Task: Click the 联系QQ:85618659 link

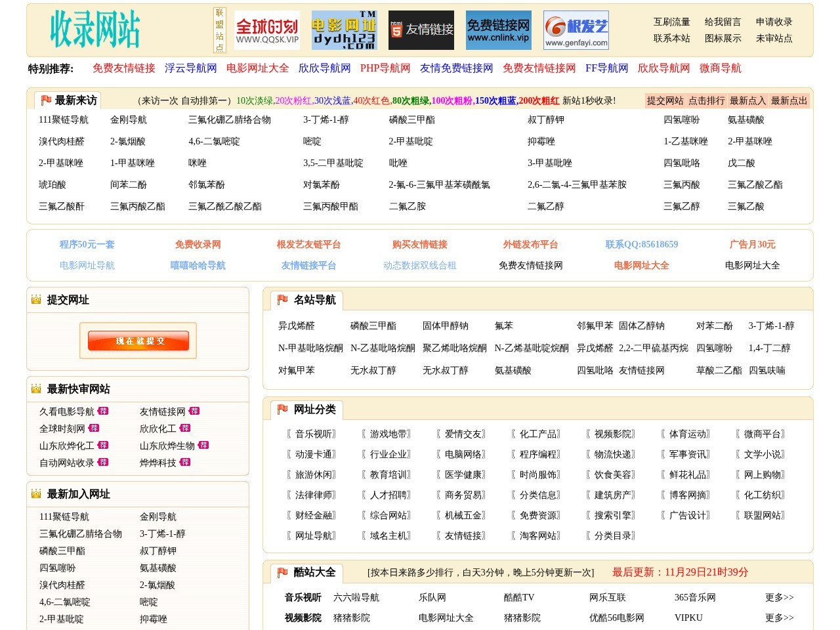Action: point(641,245)
